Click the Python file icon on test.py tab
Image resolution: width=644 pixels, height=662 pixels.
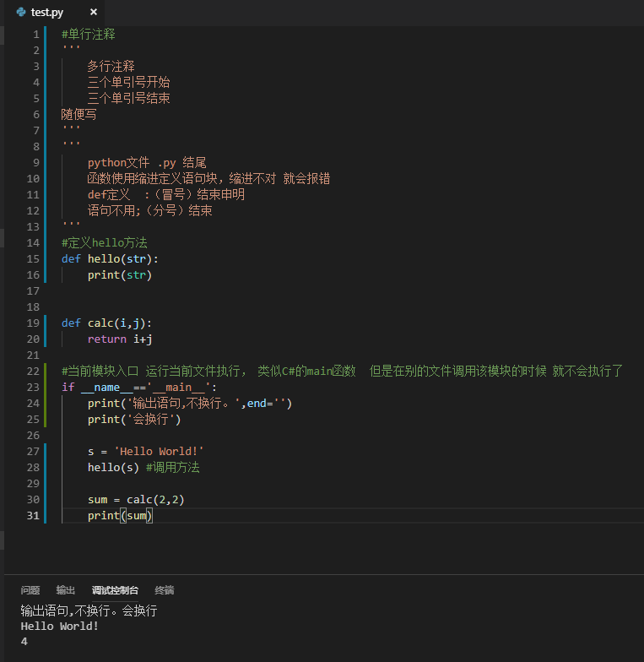tap(20, 12)
